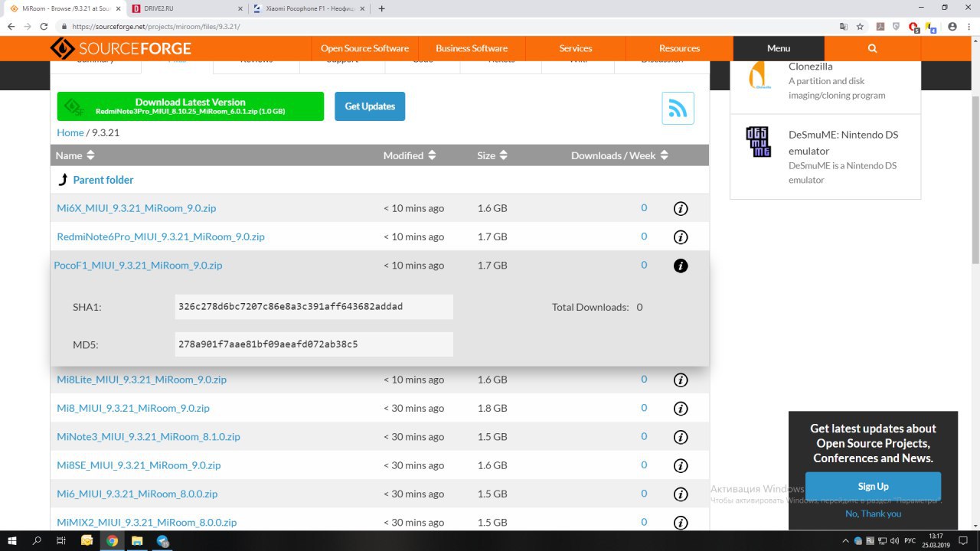Sort files by Downloads / Week column

[x=620, y=155]
